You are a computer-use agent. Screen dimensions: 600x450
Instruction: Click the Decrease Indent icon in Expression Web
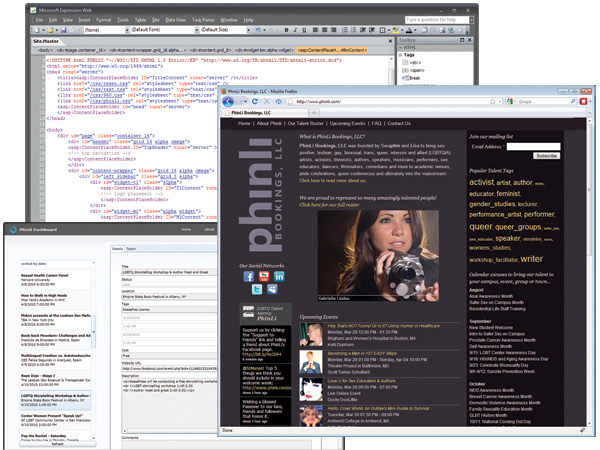363,30
